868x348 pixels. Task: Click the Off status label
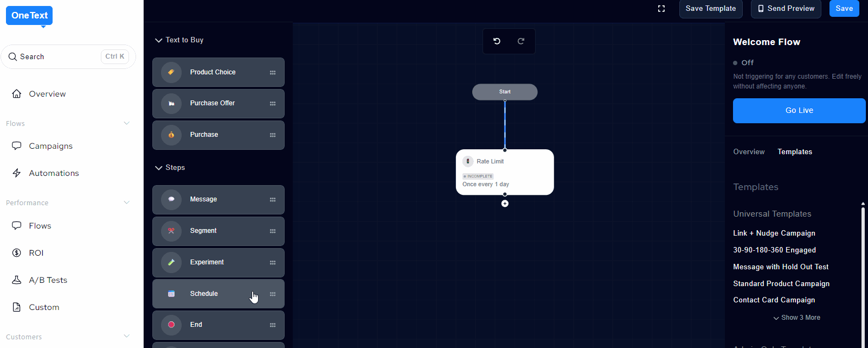(747, 63)
